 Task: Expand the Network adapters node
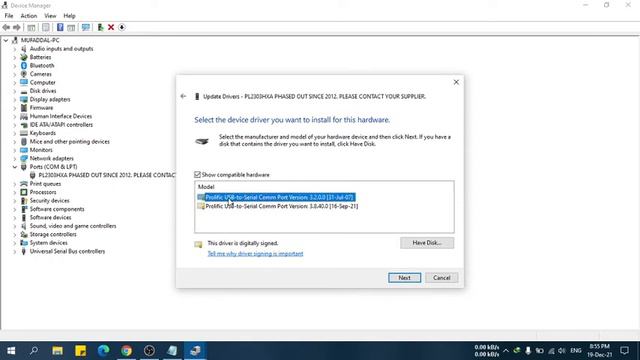point(15,158)
